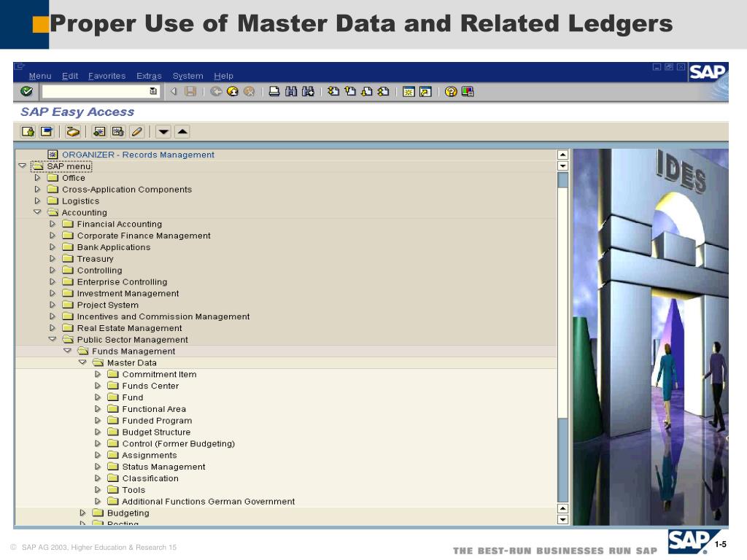Viewport: 747px width, 560px height.
Task: Click the Print icon
Action: click(274, 91)
